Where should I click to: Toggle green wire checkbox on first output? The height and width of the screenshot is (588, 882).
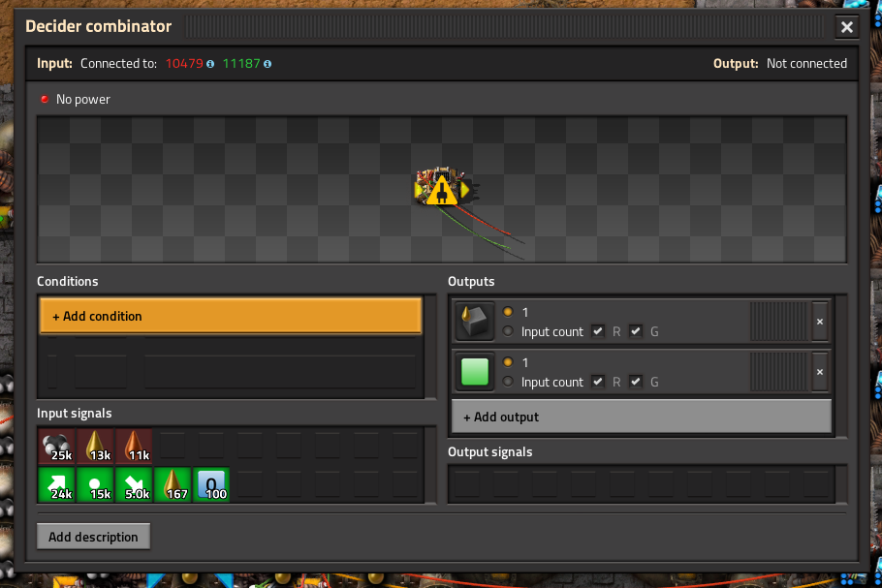pos(636,331)
